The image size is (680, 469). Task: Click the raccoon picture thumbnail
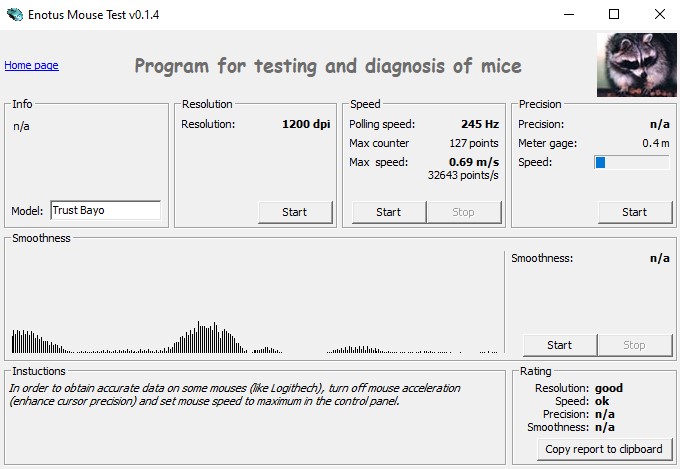coord(636,65)
